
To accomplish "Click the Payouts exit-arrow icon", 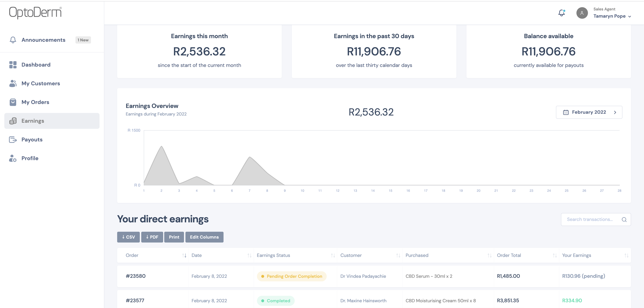I will [13, 140].
